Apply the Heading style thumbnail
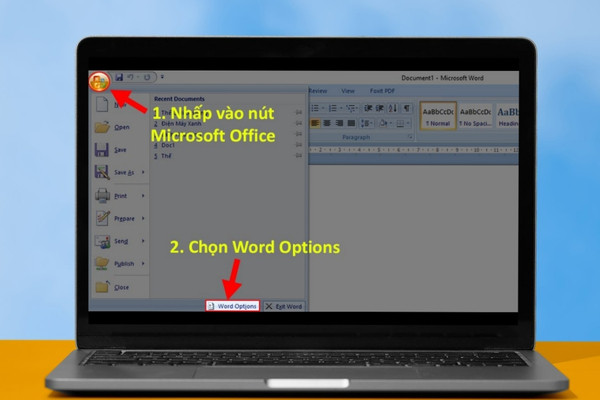This screenshot has height=400, width=600. coord(507,116)
